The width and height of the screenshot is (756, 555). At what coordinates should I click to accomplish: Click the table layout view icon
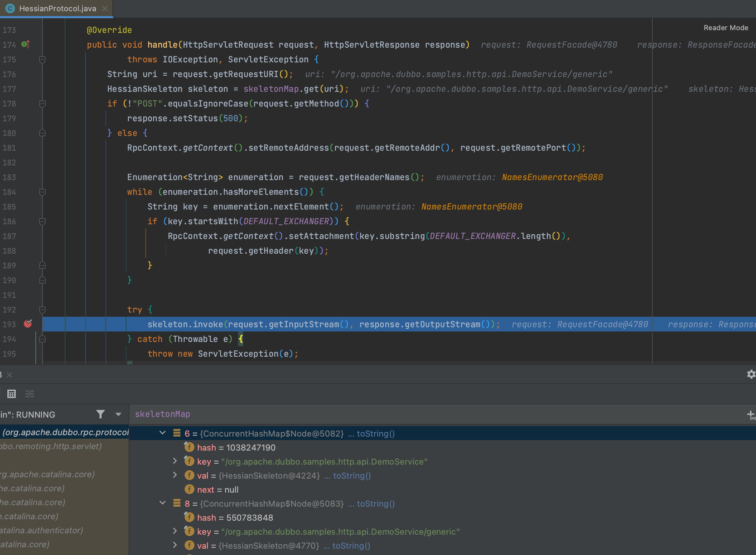click(12, 394)
